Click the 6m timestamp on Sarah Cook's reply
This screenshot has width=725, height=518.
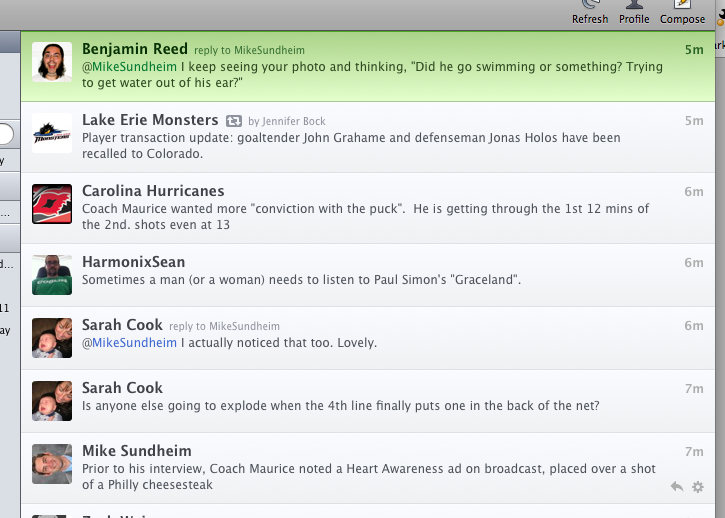pyautogui.click(x=694, y=326)
